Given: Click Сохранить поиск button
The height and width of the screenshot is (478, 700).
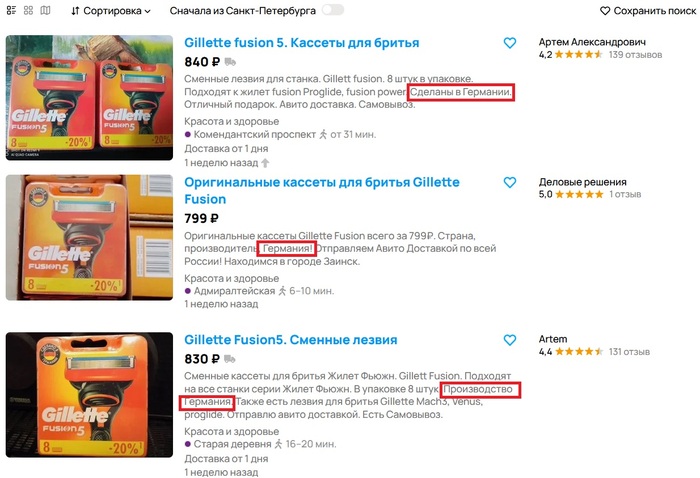Looking at the screenshot, I should pos(647,11).
